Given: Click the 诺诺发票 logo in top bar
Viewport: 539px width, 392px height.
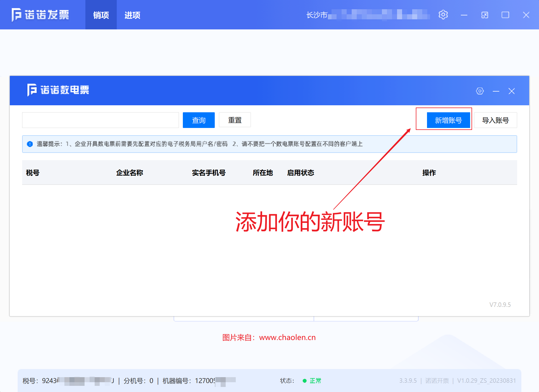Looking at the screenshot, I should (40, 15).
